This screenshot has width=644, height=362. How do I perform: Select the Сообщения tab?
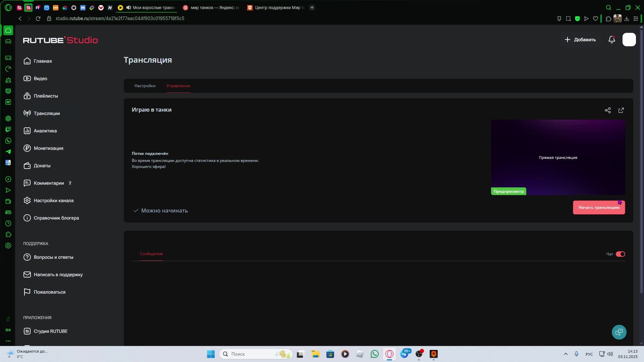[151, 254]
